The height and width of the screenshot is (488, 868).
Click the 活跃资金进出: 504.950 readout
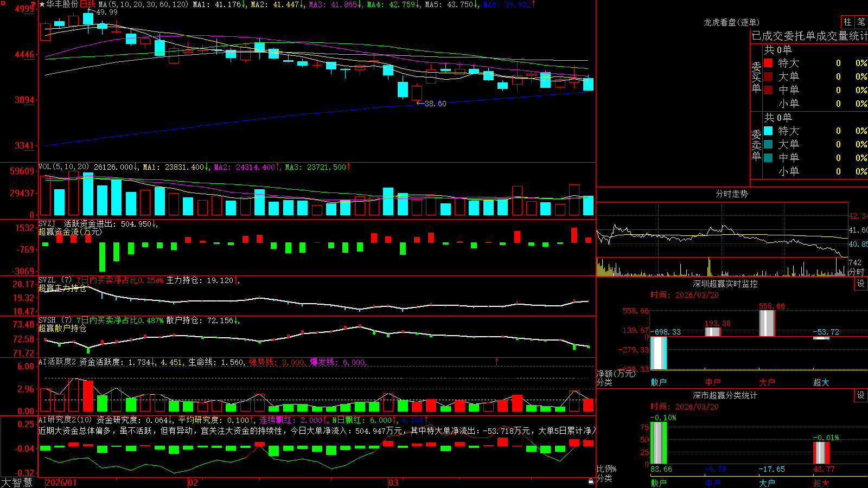111,223
